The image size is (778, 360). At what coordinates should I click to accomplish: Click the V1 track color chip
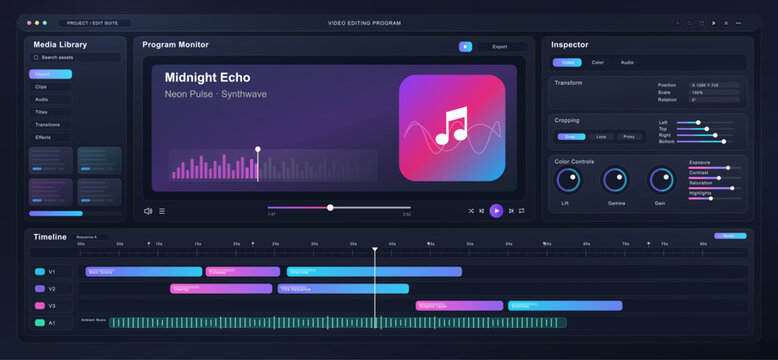point(40,272)
